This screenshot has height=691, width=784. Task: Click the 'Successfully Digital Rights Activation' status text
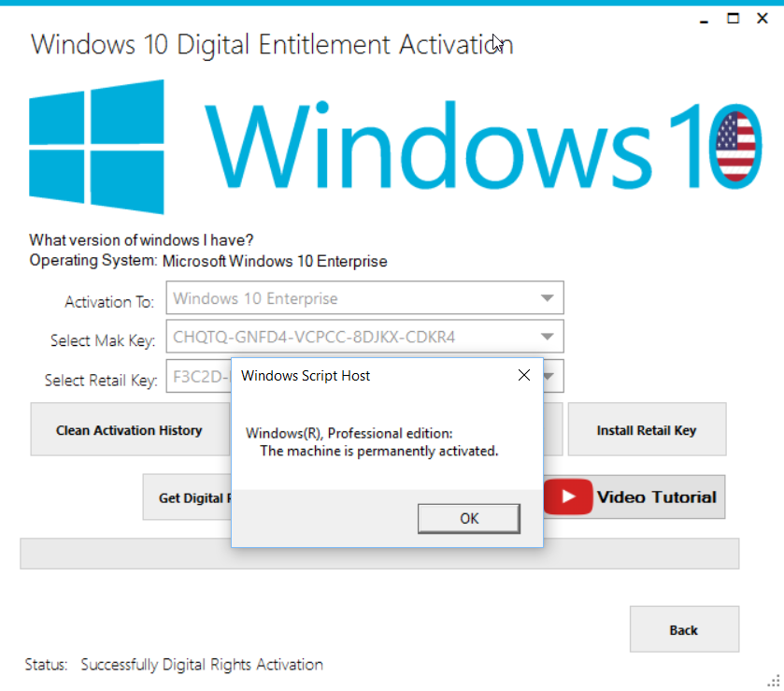pyautogui.click(x=202, y=665)
